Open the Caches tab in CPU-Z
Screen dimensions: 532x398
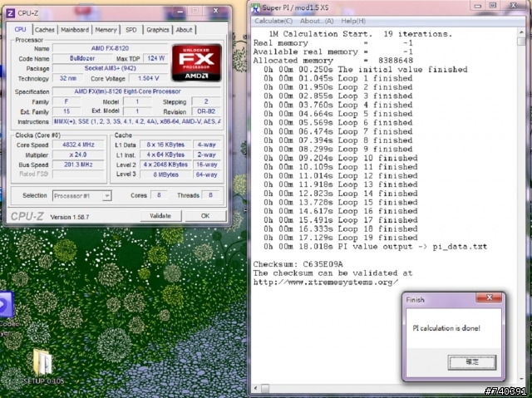coord(45,30)
